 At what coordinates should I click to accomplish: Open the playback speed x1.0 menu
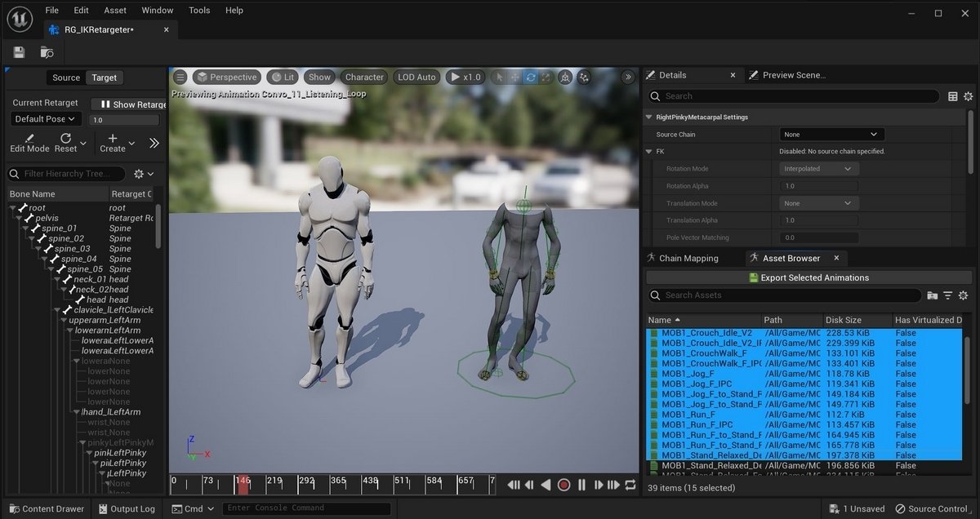coord(465,77)
